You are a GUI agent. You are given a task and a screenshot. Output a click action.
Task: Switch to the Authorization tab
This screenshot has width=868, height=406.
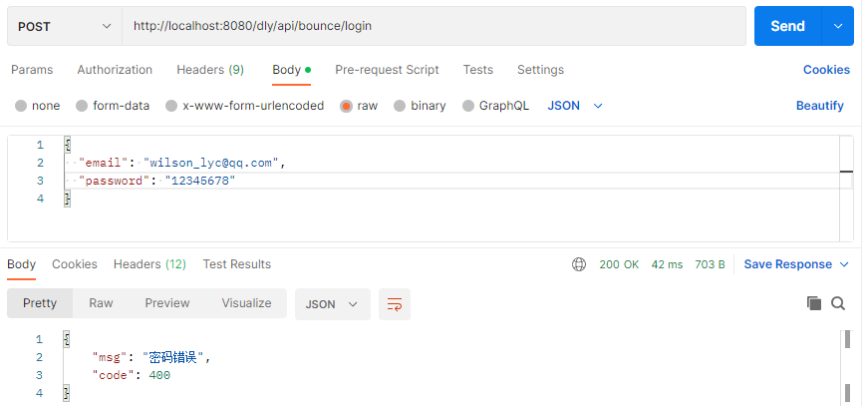pos(115,70)
